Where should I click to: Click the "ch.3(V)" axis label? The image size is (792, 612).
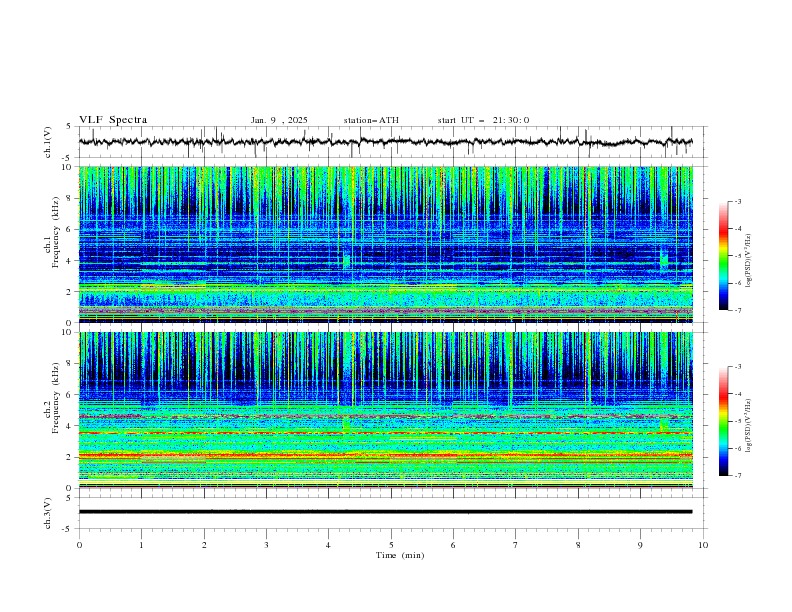click(x=48, y=513)
